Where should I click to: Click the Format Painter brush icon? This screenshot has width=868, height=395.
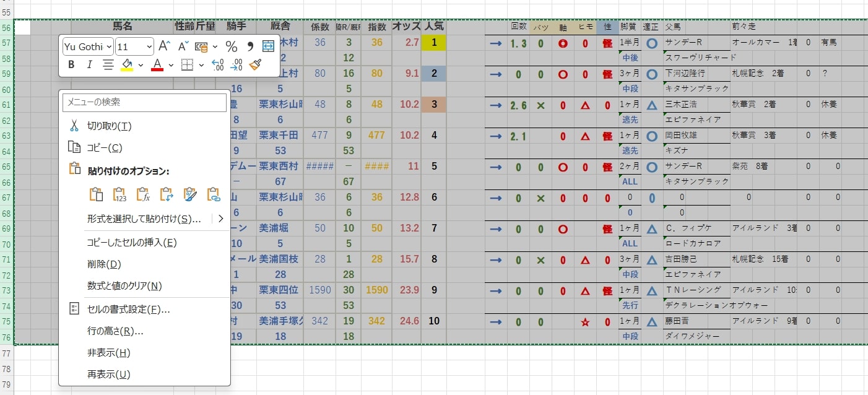[x=254, y=64]
